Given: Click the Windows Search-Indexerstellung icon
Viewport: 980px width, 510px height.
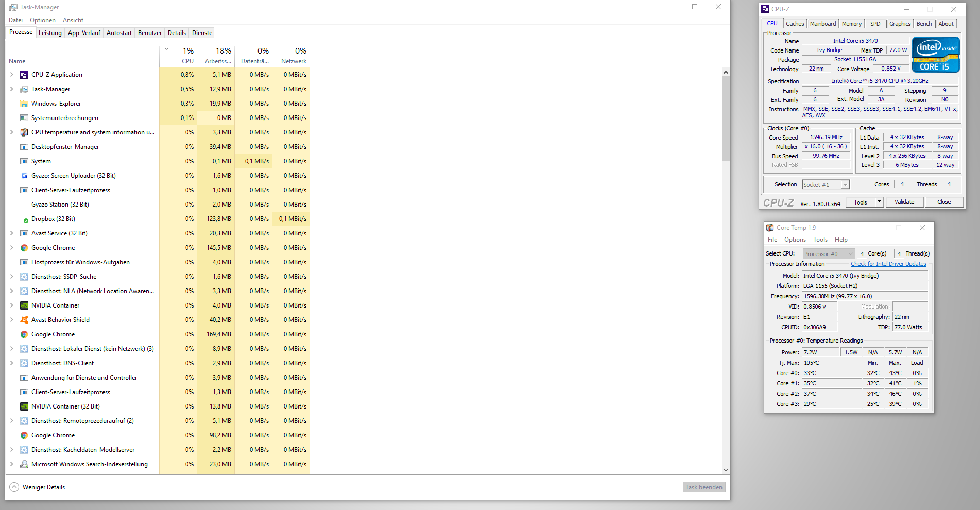Looking at the screenshot, I should point(24,464).
